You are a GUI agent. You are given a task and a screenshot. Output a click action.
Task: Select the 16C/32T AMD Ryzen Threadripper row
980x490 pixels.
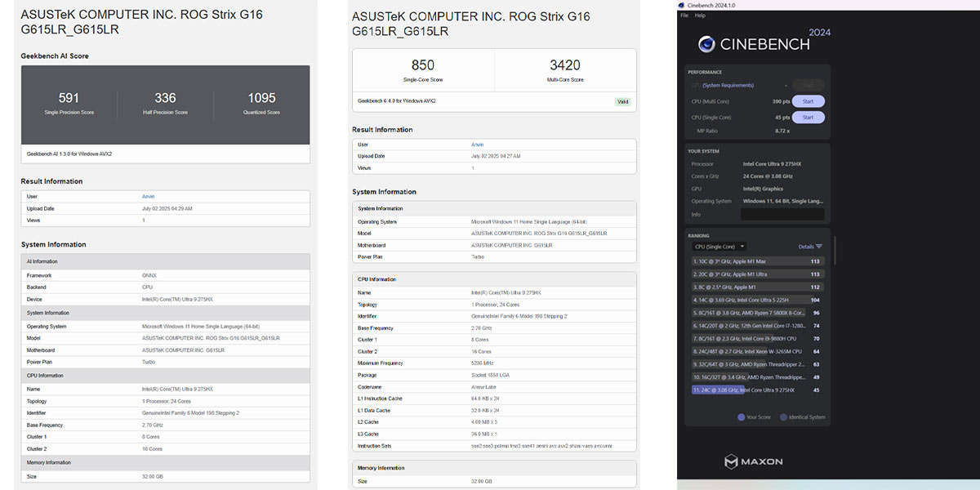coord(757,377)
